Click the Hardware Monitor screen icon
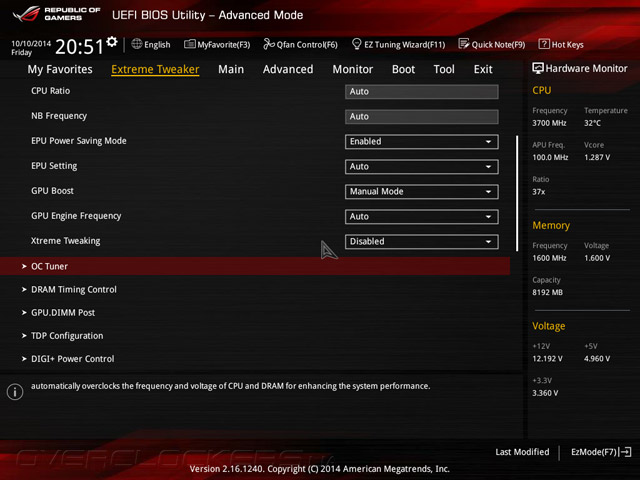The image size is (640, 480). coord(538,69)
